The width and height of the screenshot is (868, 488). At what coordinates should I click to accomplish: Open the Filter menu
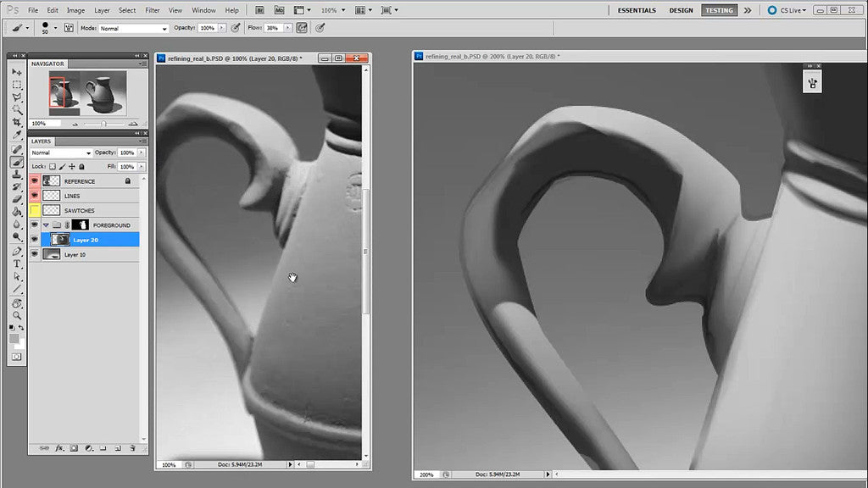pos(153,10)
